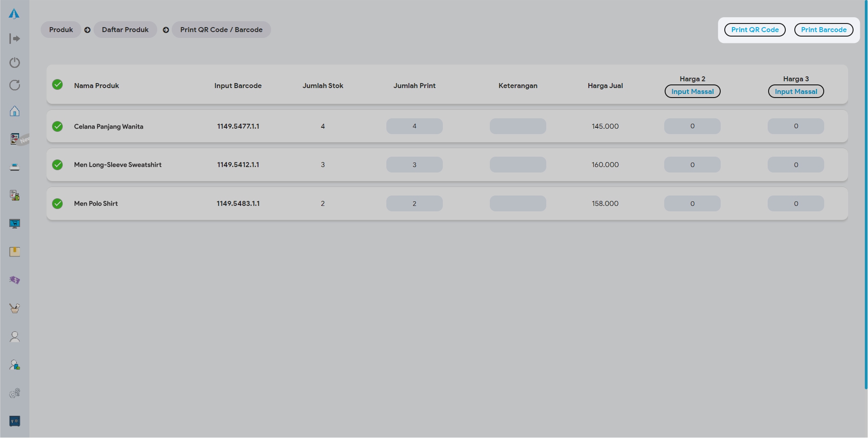Uncheck the Celana Panjang Wanita row

[x=57, y=126]
